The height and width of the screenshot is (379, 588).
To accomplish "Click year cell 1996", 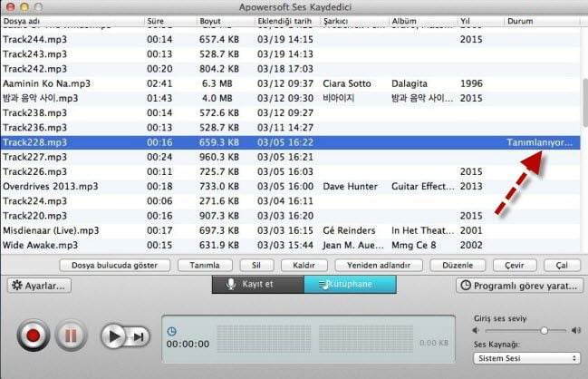I will (471, 83).
